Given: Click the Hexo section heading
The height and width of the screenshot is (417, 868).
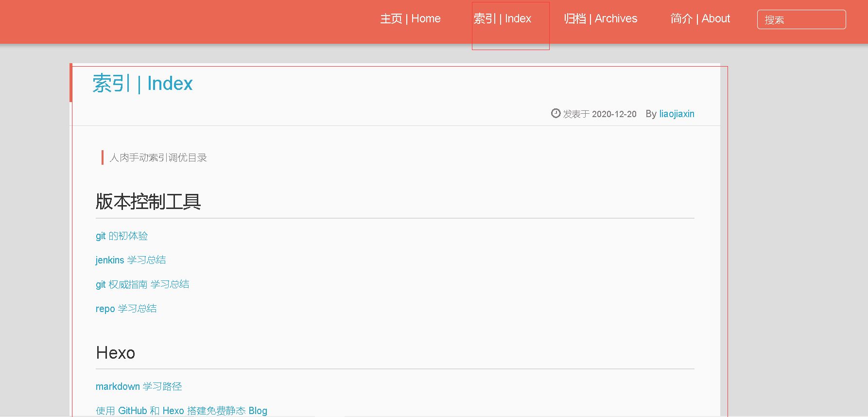Looking at the screenshot, I should pyautogui.click(x=116, y=353).
